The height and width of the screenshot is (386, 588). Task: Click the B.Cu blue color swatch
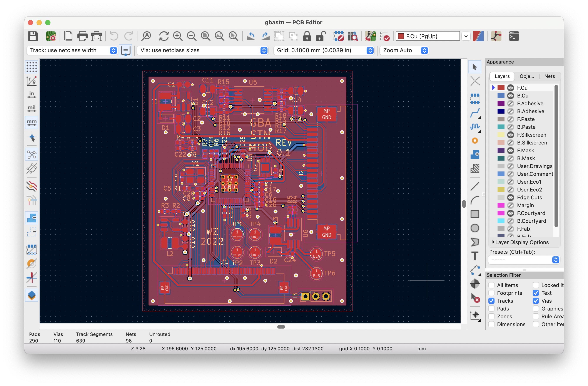(501, 96)
